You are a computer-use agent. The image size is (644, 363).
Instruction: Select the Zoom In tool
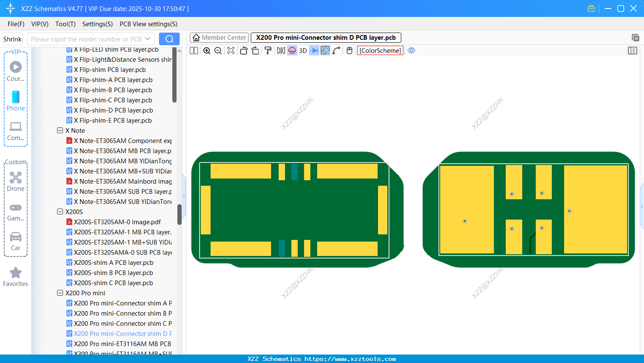(x=207, y=50)
